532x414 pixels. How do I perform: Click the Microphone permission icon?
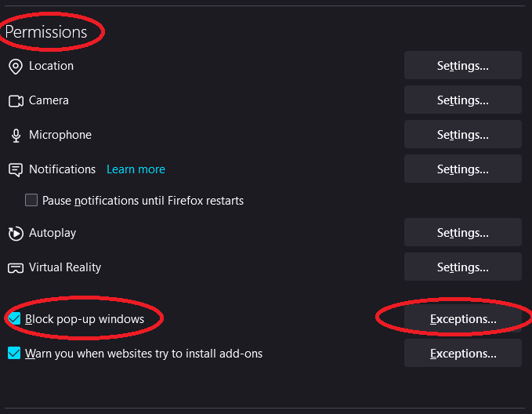pos(15,136)
